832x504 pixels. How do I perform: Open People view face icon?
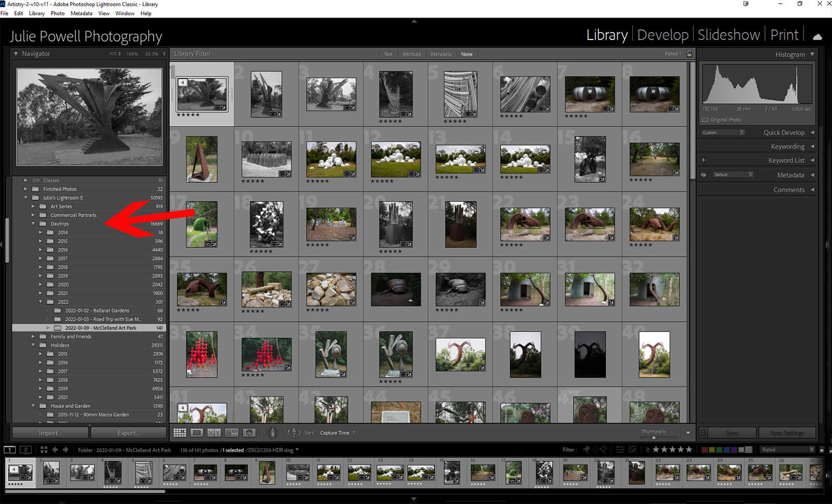(x=250, y=433)
